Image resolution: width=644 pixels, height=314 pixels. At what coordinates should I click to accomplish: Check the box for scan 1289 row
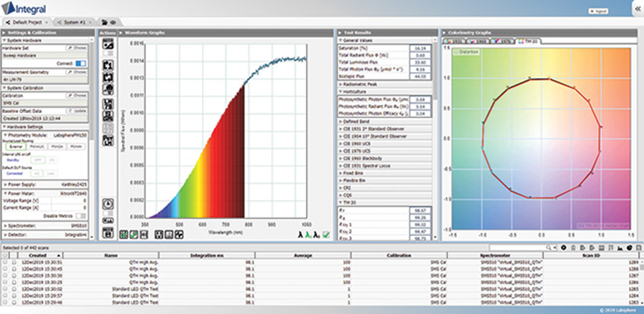click(x=5, y=262)
